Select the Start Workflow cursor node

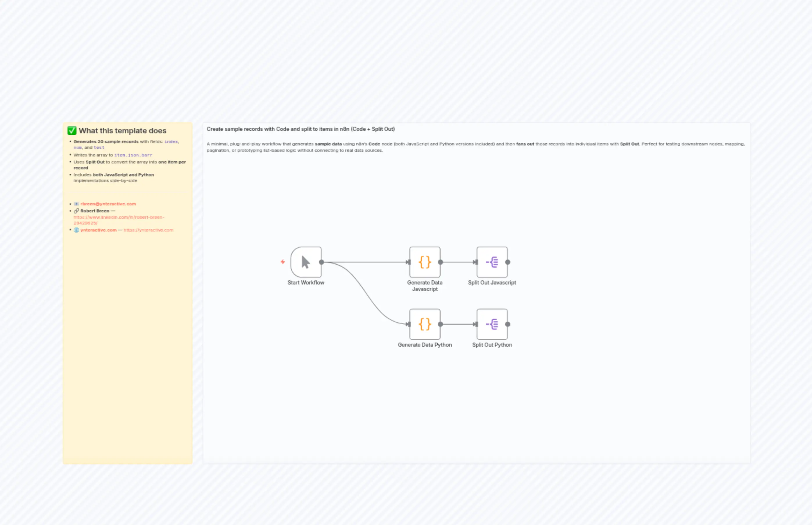pyautogui.click(x=305, y=262)
